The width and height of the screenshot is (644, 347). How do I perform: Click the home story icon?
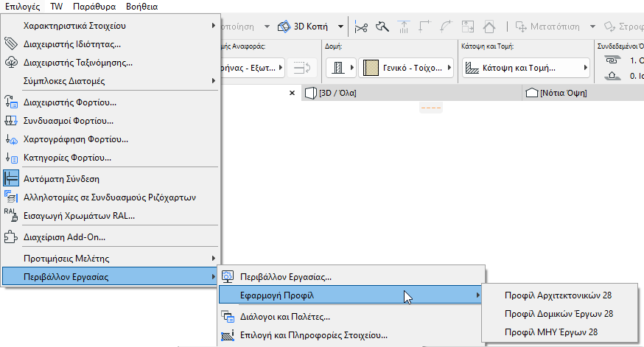pos(612,76)
